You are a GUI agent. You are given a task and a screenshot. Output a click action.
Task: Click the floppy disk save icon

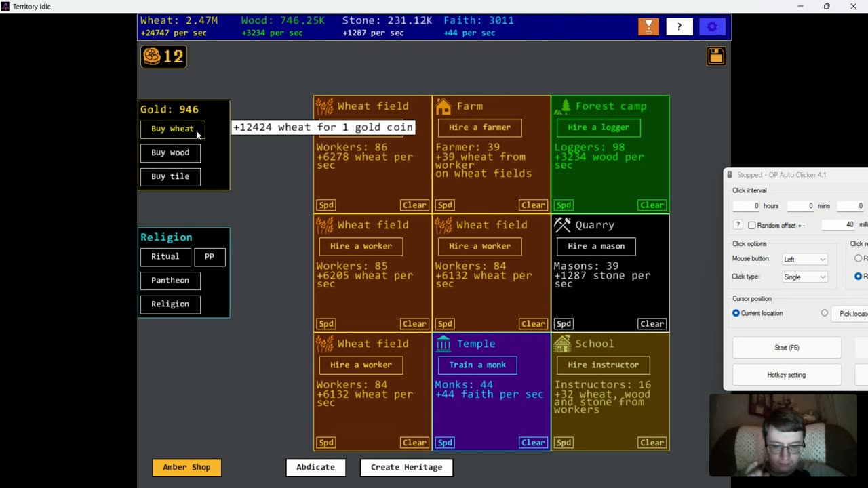[x=716, y=56]
